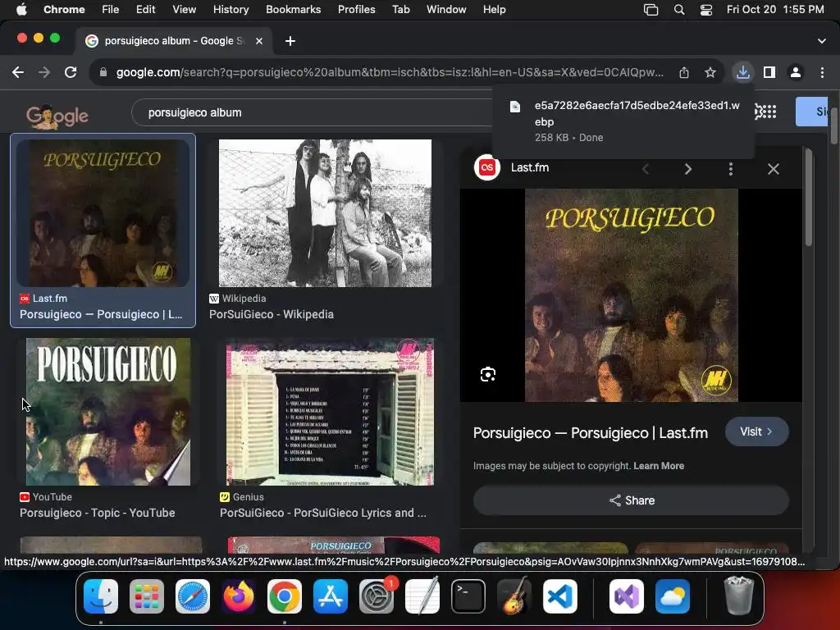Close the image preview panel

click(773, 169)
